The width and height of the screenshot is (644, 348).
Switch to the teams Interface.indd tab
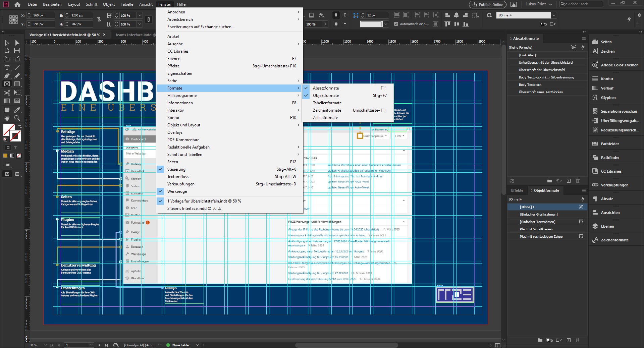tap(133, 35)
